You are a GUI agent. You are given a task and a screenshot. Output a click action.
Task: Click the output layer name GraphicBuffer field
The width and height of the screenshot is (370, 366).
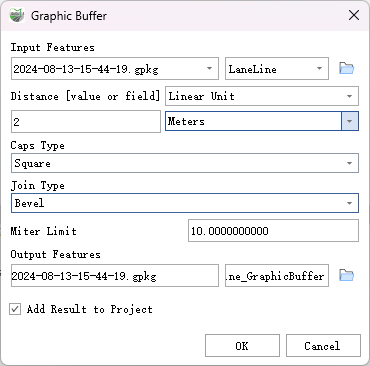[277, 275]
